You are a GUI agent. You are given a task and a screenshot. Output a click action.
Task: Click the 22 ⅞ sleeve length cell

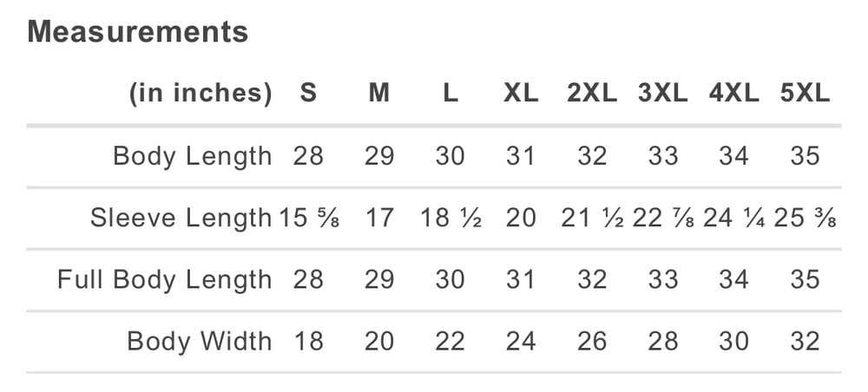[663, 218]
